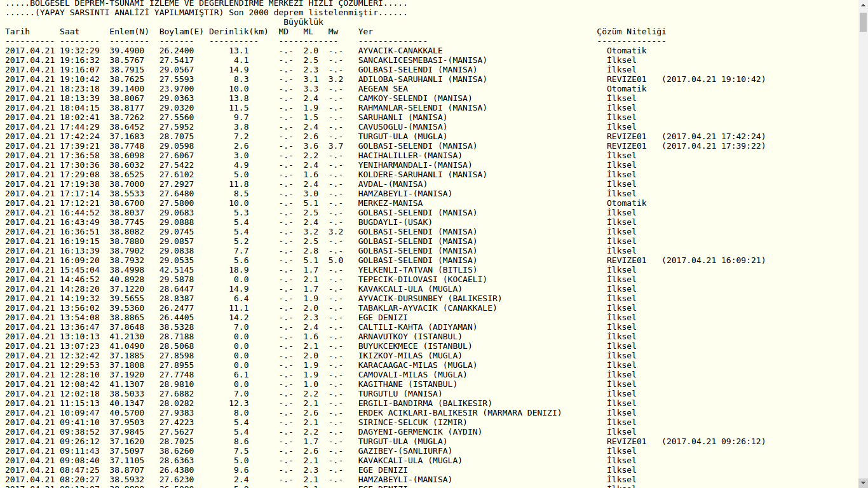Click the 'Son 2000 deprem listelenmiştir' notice line
Image resolution: width=868 pixels, height=488 pixels.
click(207, 13)
